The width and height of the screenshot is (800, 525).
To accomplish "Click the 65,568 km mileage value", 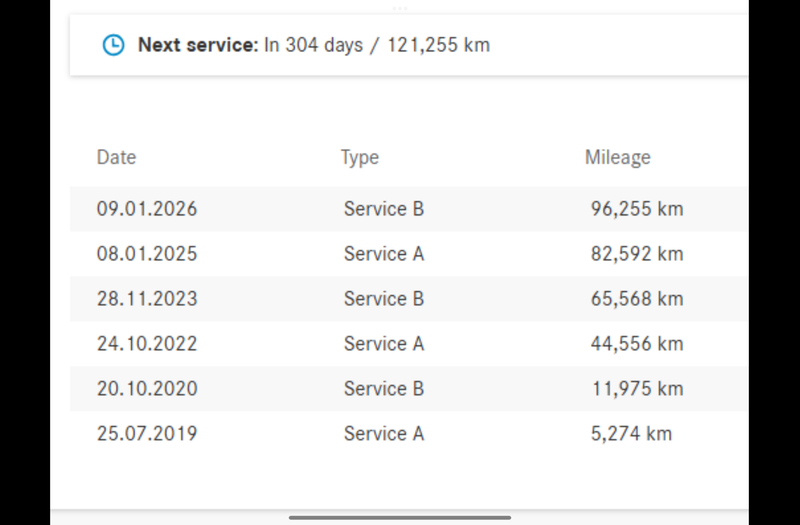I will click(x=637, y=298).
